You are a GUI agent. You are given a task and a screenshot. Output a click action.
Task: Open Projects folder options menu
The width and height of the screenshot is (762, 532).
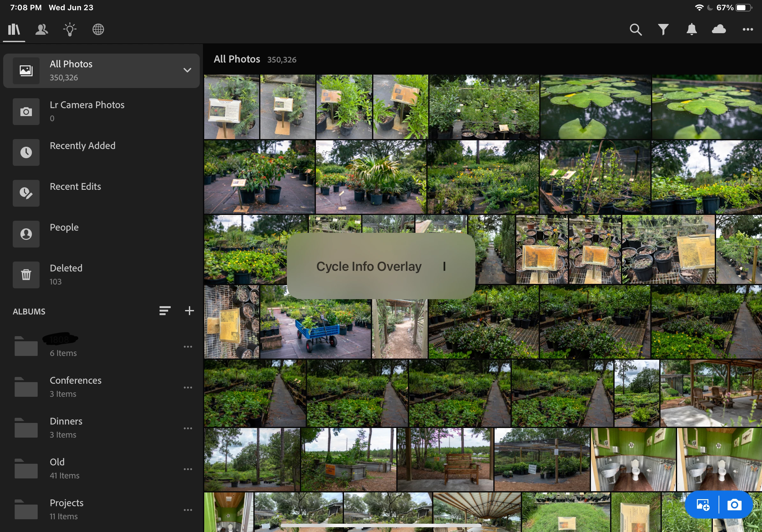[x=188, y=510]
